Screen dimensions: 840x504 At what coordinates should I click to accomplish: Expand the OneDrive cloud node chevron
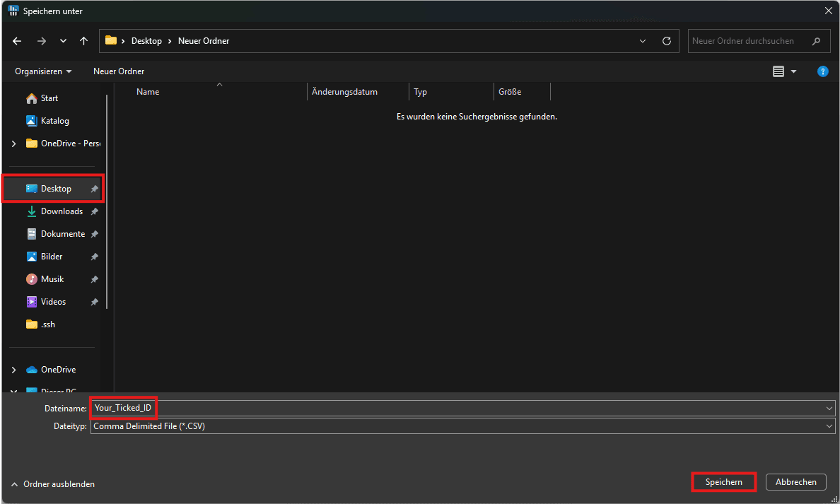(x=13, y=370)
